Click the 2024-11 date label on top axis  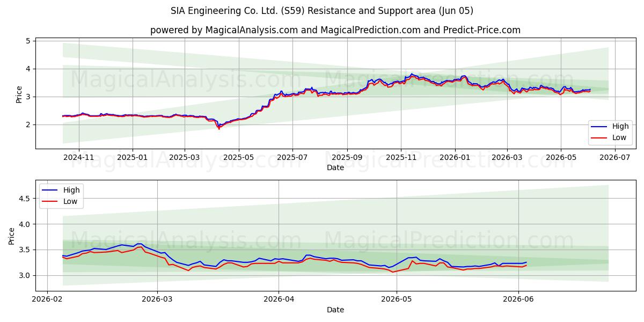79,158
